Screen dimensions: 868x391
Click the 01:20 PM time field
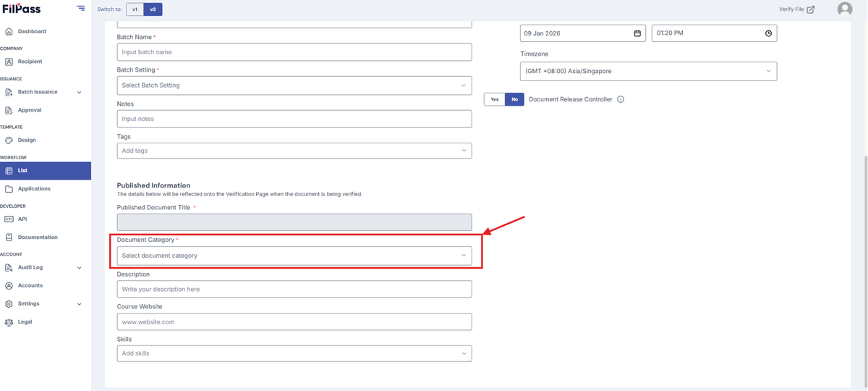(x=715, y=33)
